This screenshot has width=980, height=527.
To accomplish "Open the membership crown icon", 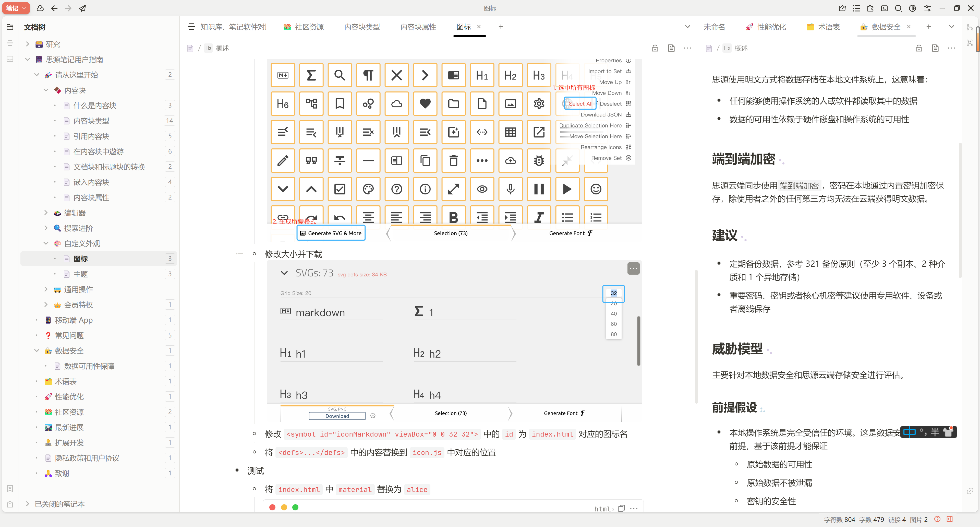I will coord(842,8).
